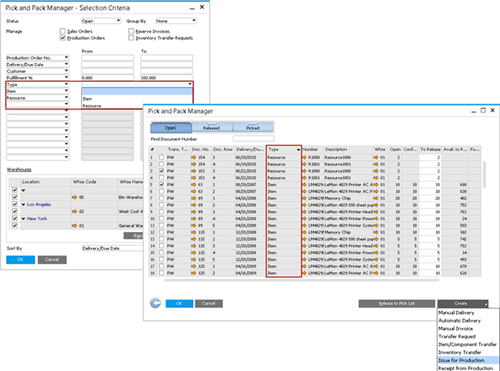Click the Find Document Number field

click(x=254, y=139)
